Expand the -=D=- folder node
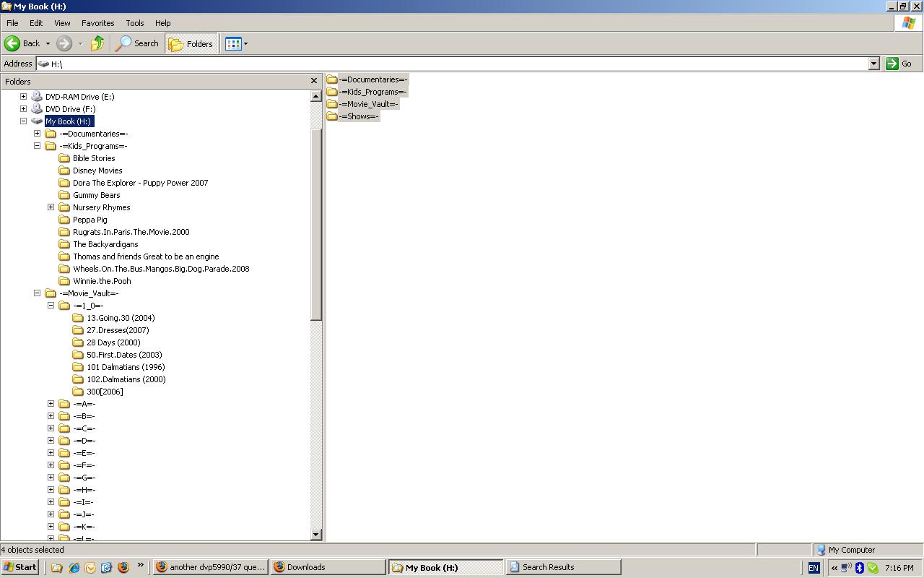Screen dimensions: 924x578 (51, 440)
